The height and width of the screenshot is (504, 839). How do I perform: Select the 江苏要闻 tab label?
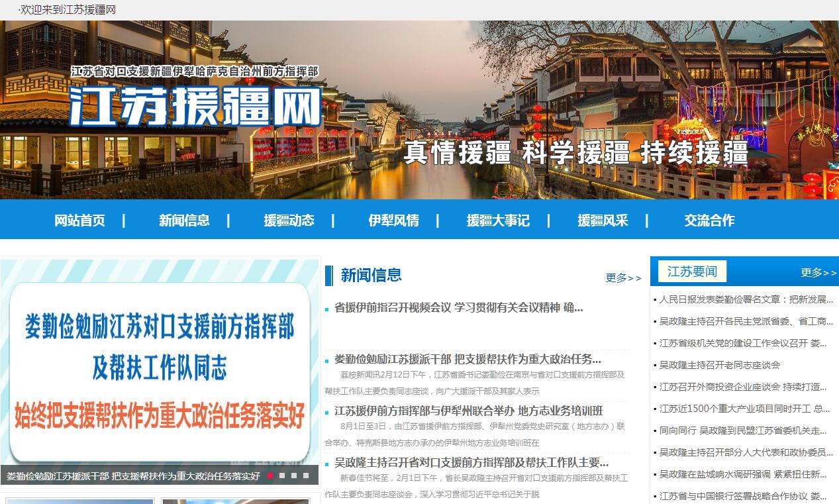692,272
